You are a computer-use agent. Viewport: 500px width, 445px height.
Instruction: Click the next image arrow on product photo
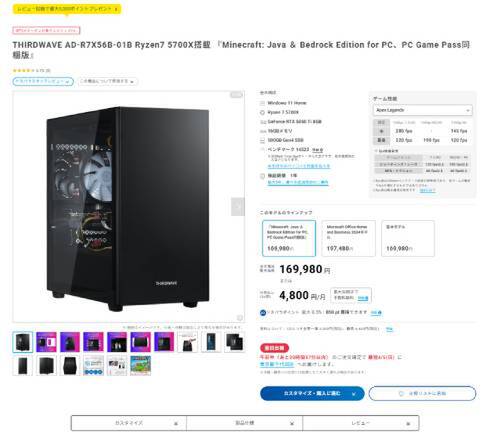(238, 206)
